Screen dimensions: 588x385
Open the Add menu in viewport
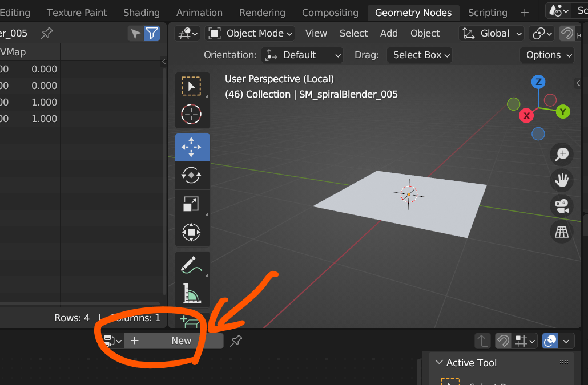(x=389, y=33)
